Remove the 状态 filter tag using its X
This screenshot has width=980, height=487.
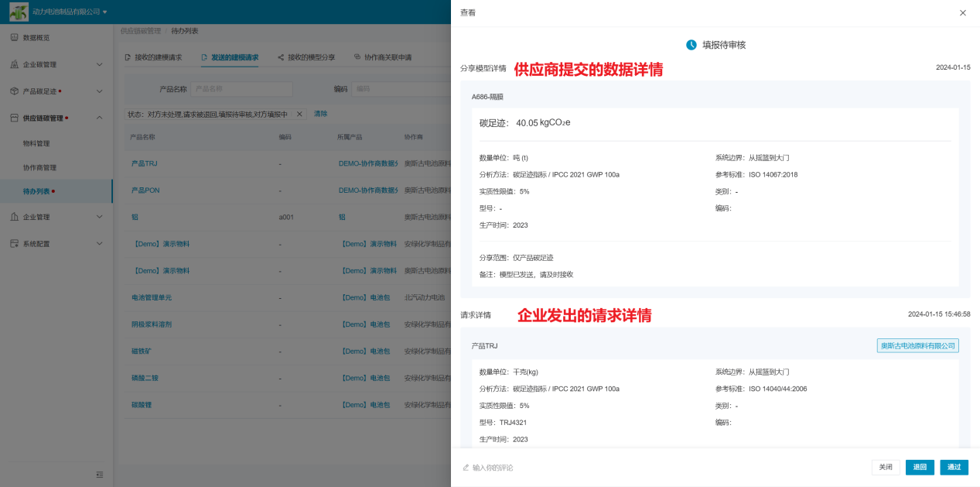tap(300, 114)
